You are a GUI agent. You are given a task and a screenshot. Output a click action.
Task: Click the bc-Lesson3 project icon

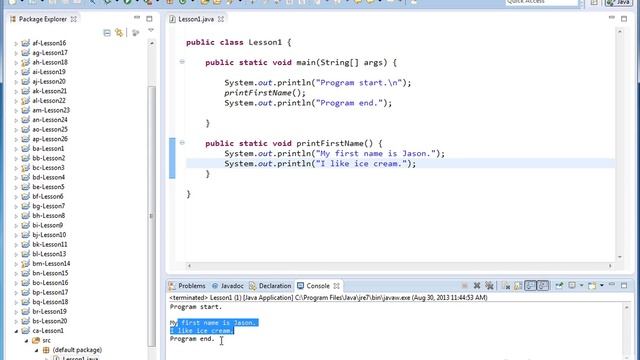25,167
